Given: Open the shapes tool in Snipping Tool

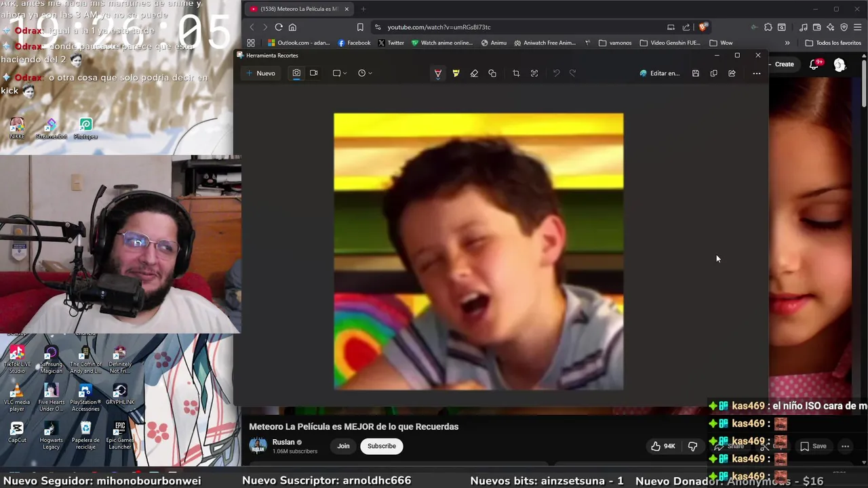Looking at the screenshot, I should pyautogui.click(x=492, y=73).
